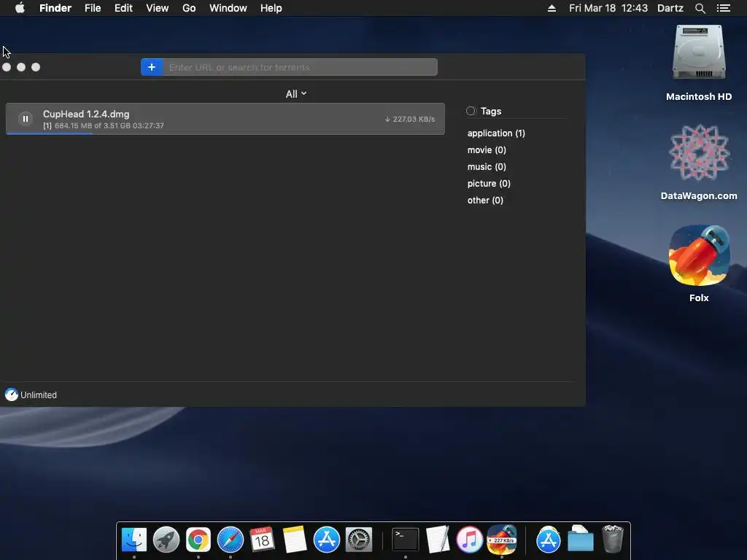The height and width of the screenshot is (560, 747).
Task: Open the Unlimited speed limit control
Action: point(31,394)
